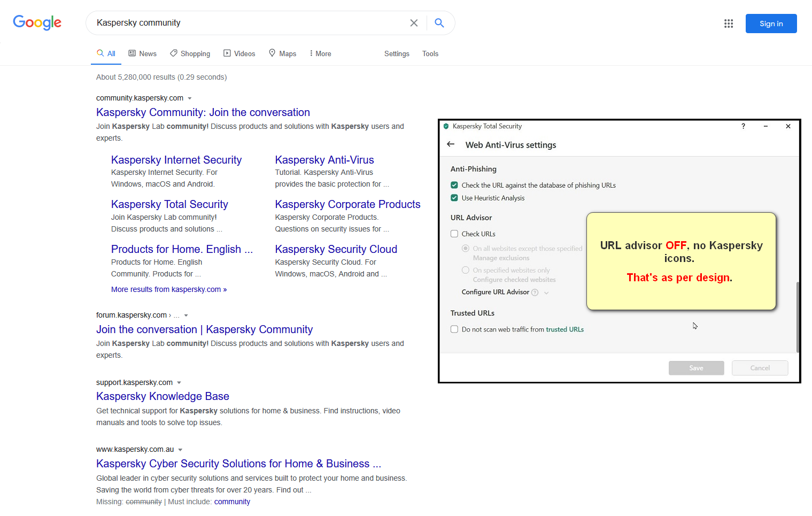Click the Cancel button in Kaspersky settings

click(760, 368)
